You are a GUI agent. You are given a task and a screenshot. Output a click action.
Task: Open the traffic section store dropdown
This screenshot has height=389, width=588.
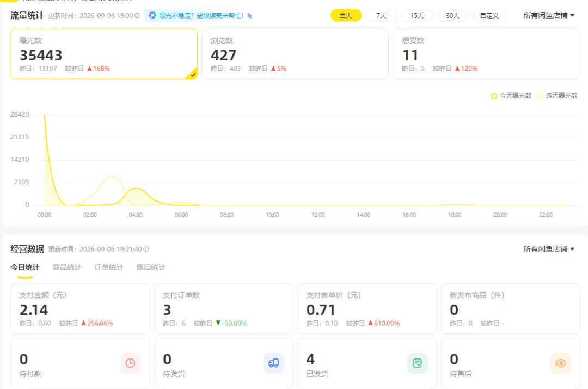click(x=549, y=15)
